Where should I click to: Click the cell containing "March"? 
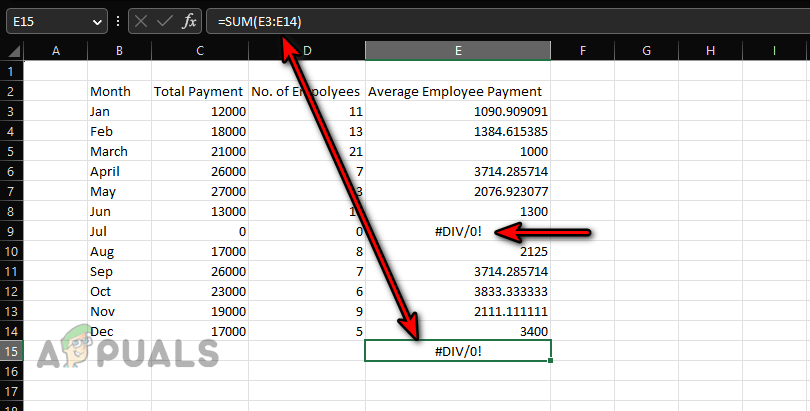[x=119, y=151]
